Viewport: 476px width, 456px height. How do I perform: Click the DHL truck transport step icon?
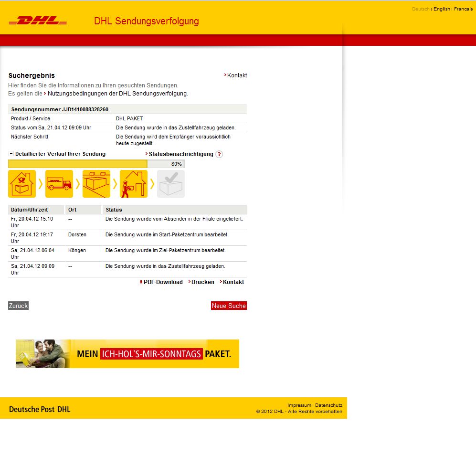(59, 184)
